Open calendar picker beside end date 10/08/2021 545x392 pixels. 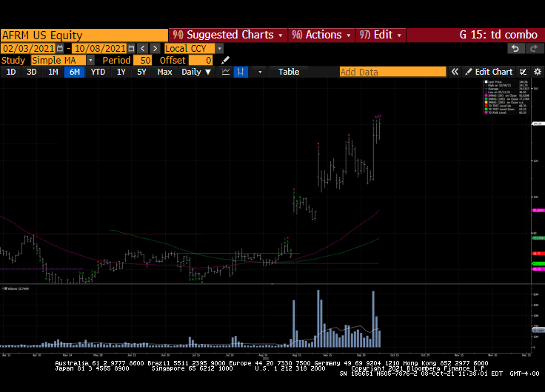131,48
